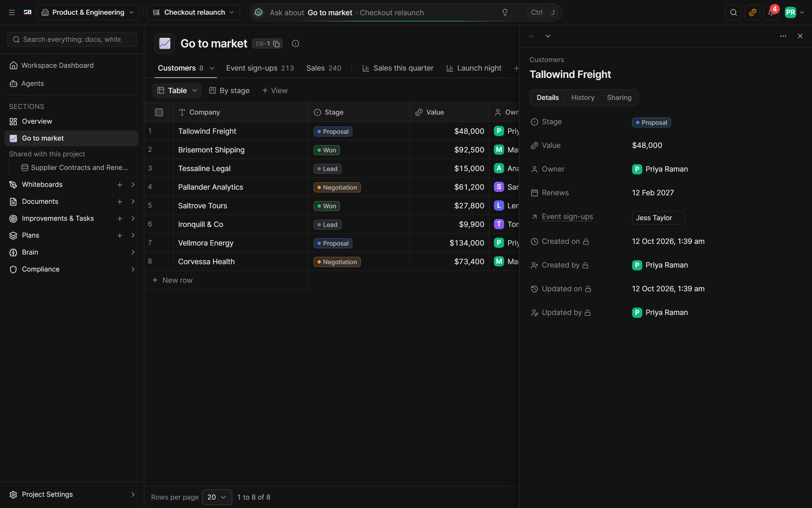Open the notifications bell icon
812x508 pixels.
coord(771,12)
